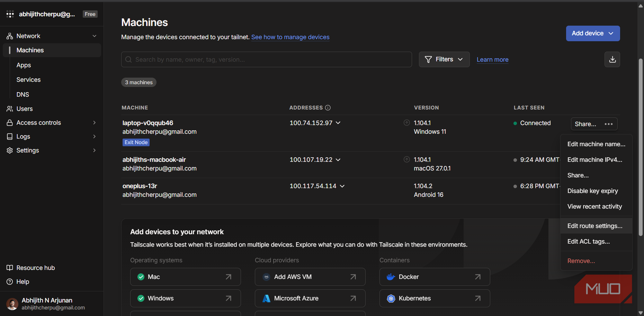The image size is (644, 316).
Task: Choose Remove from the machine menu
Action: point(596,261)
